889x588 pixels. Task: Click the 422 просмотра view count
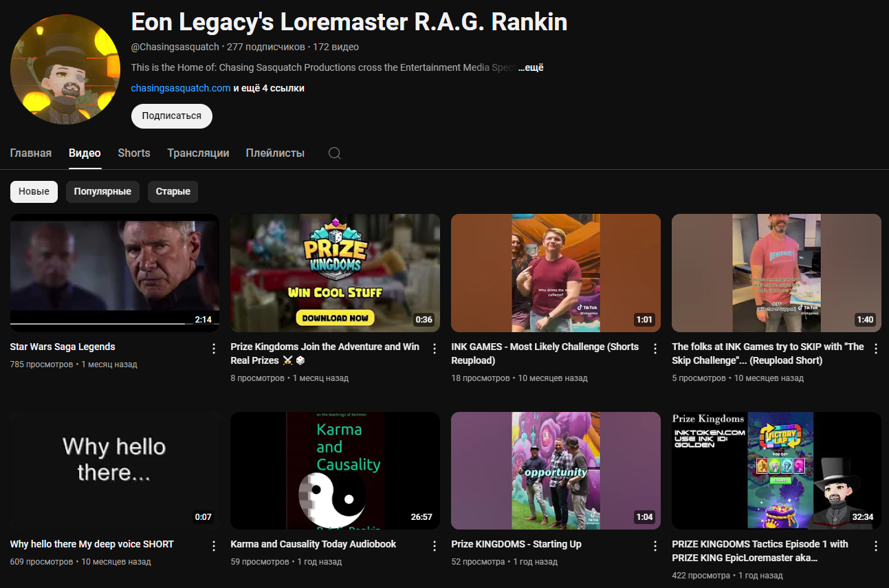click(x=701, y=575)
